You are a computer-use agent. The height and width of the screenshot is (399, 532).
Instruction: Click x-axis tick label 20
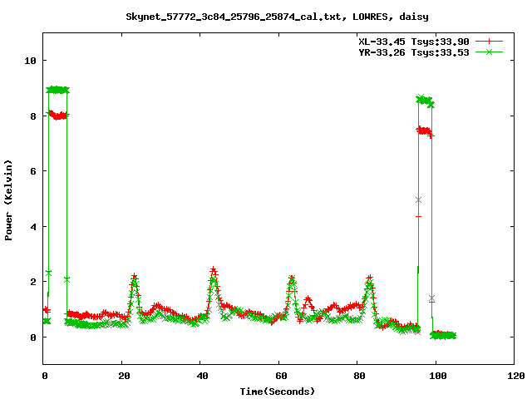pos(124,376)
